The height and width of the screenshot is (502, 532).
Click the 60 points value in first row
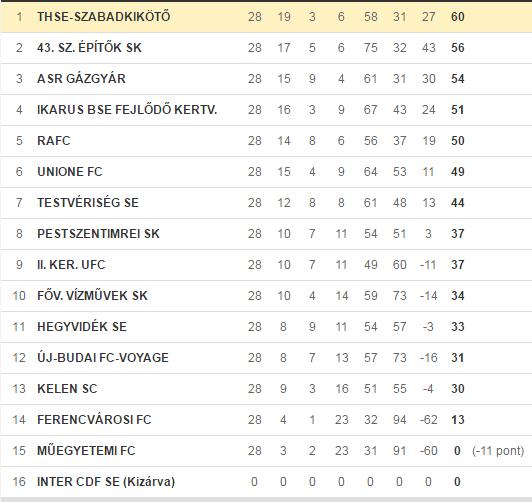pos(457,17)
